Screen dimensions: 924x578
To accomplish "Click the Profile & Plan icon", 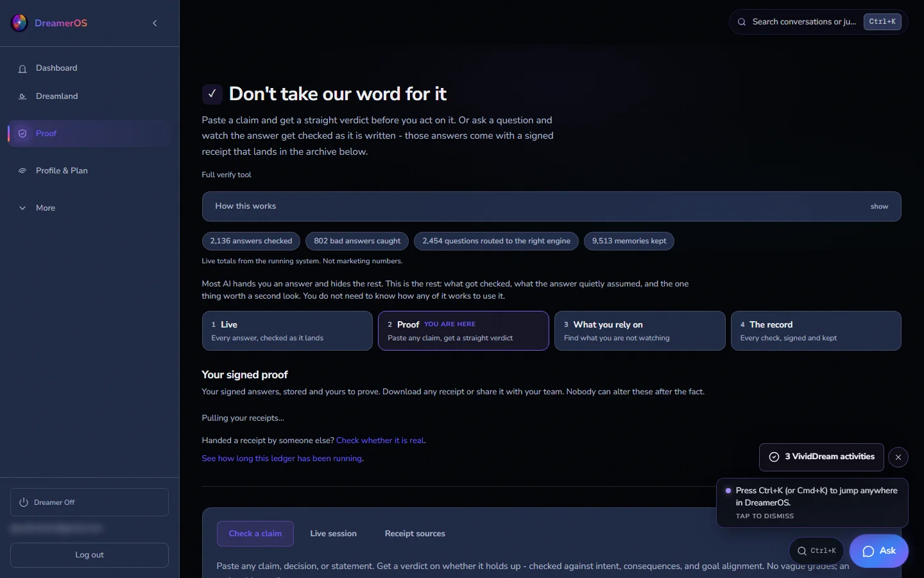I will 22,171.
